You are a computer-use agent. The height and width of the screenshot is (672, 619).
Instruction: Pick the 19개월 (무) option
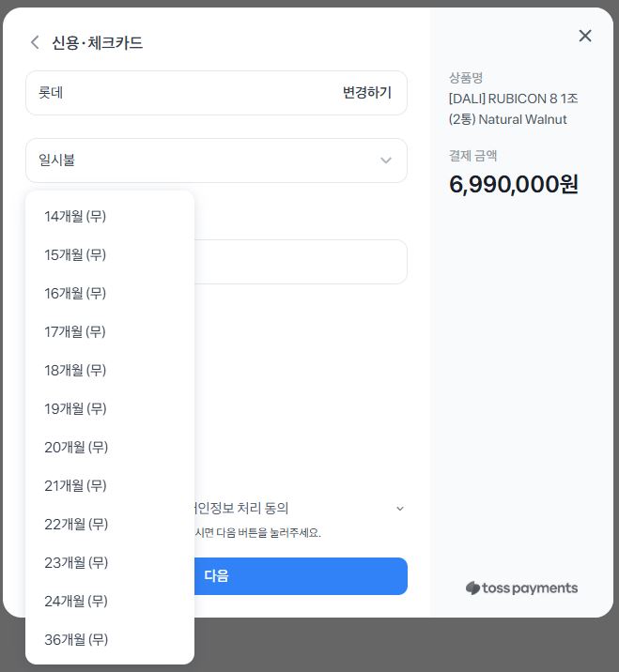tap(76, 409)
